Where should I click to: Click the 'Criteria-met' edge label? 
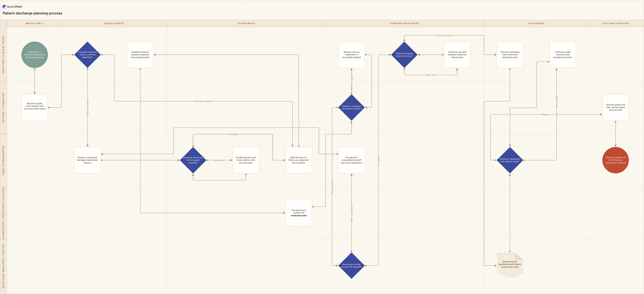coord(444,36)
